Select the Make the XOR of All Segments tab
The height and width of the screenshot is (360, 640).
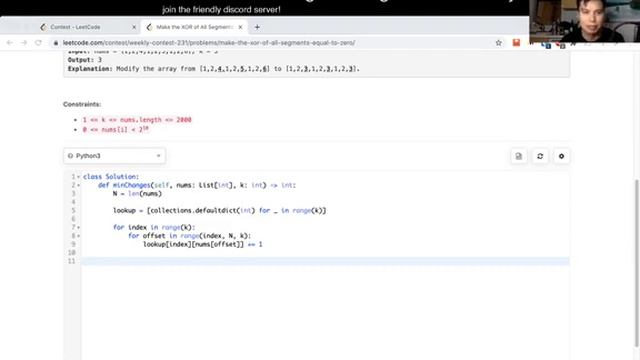tap(194, 27)
